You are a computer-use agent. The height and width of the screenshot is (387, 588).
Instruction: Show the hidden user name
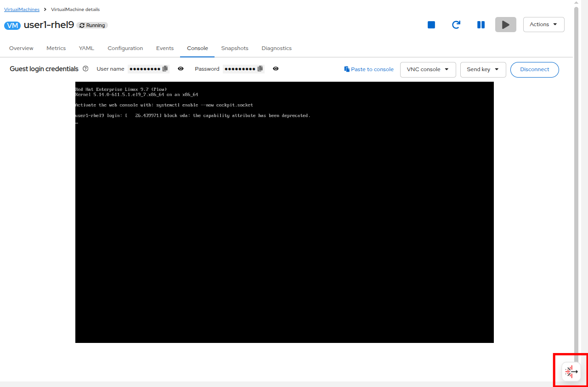tap(181, 69)
